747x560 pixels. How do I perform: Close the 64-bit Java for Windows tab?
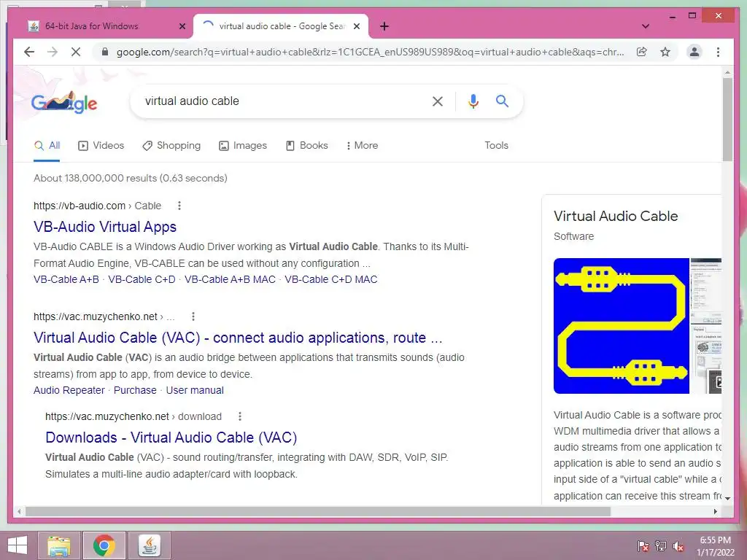pos(182,26)
